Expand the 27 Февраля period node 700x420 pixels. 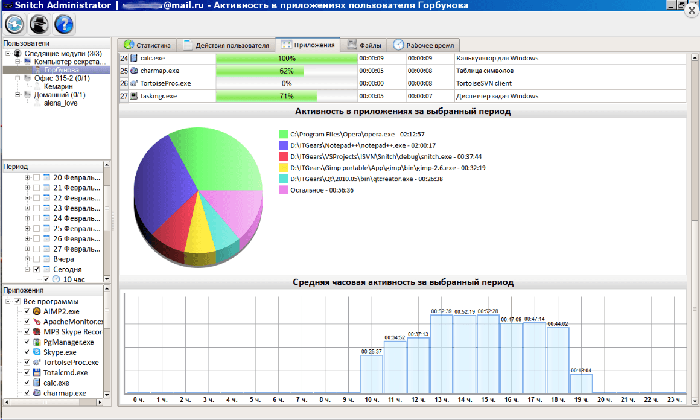pyautogui.click(x=27, y=249)
